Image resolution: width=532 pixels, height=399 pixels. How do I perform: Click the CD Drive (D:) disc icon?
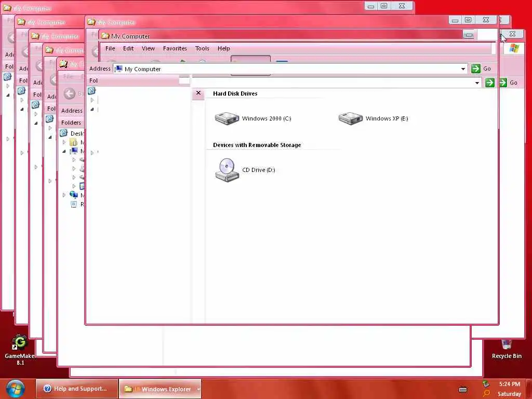tap(227, 170)
